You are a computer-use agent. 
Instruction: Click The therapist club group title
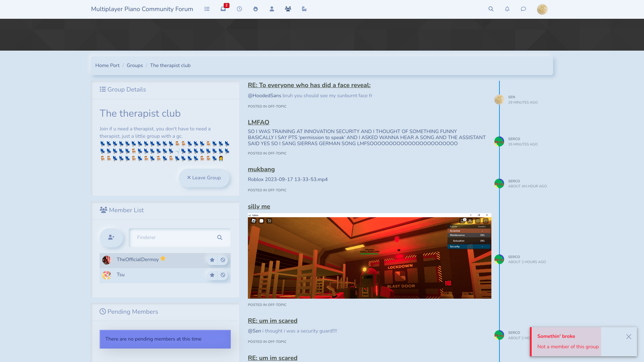(x=140, y=113)
